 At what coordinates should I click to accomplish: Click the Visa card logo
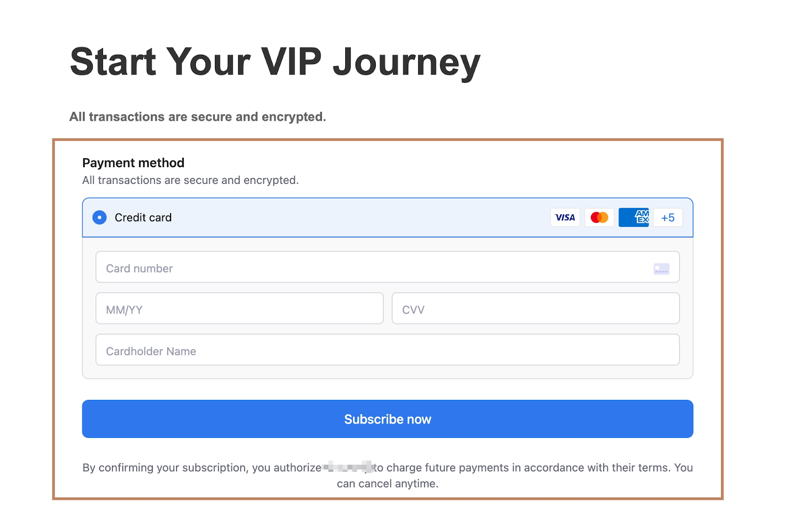565,217
